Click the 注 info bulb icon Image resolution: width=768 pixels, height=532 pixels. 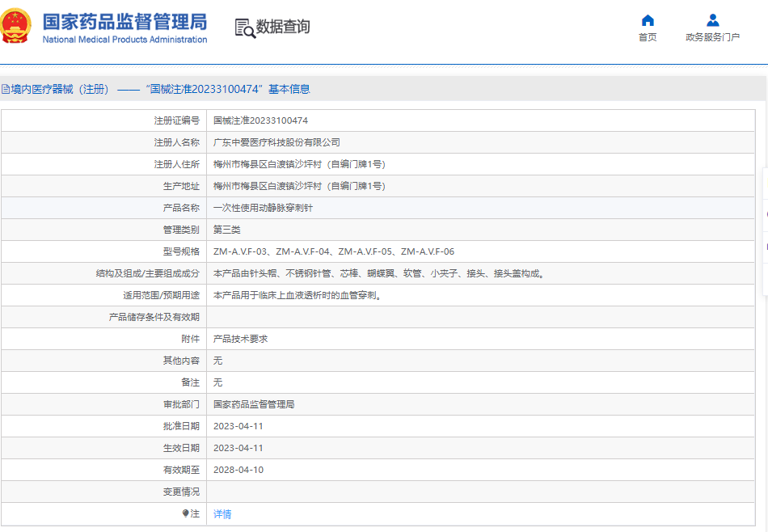click(185, 513)
